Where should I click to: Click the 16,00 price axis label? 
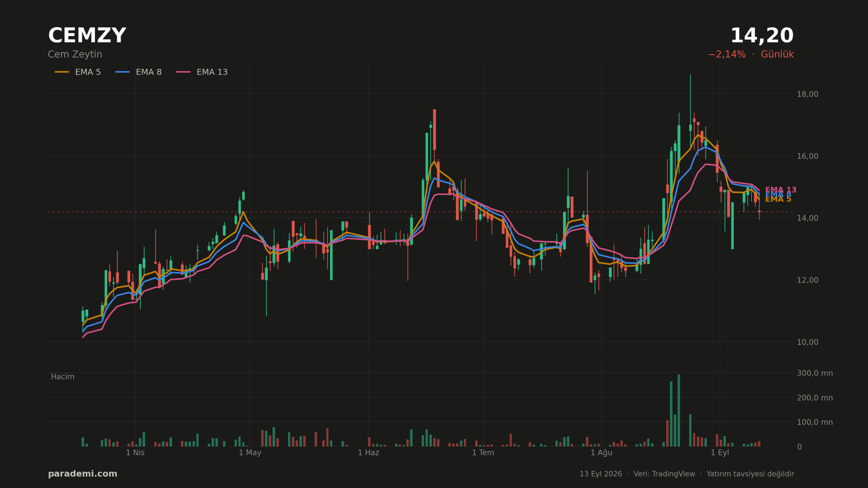point(807,156)
